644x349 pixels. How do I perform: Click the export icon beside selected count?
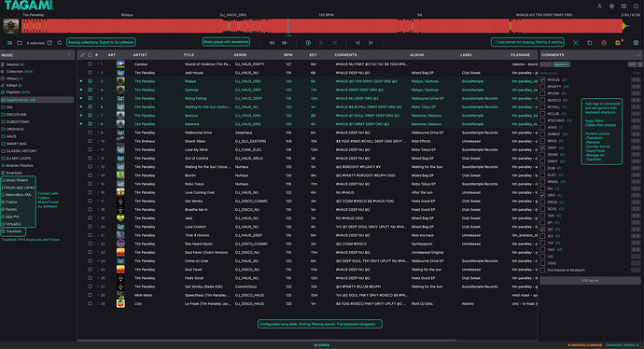pyautogui.click(x=49, y=43)
